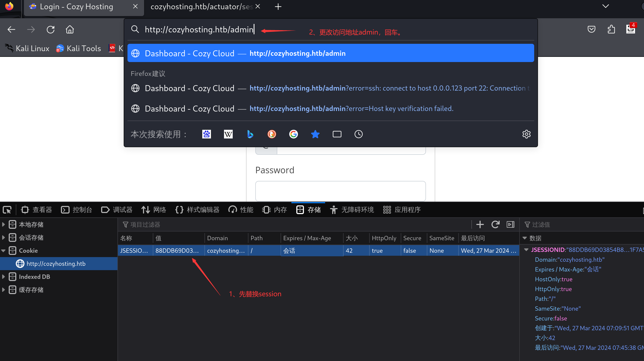Open search settings gear icon

pos(527,134)
